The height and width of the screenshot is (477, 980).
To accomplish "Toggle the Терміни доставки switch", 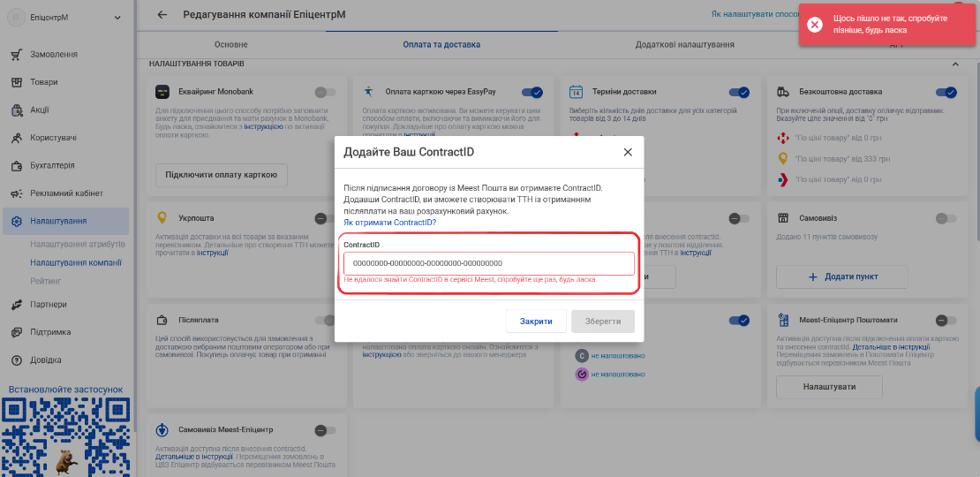I will [739, 93].
